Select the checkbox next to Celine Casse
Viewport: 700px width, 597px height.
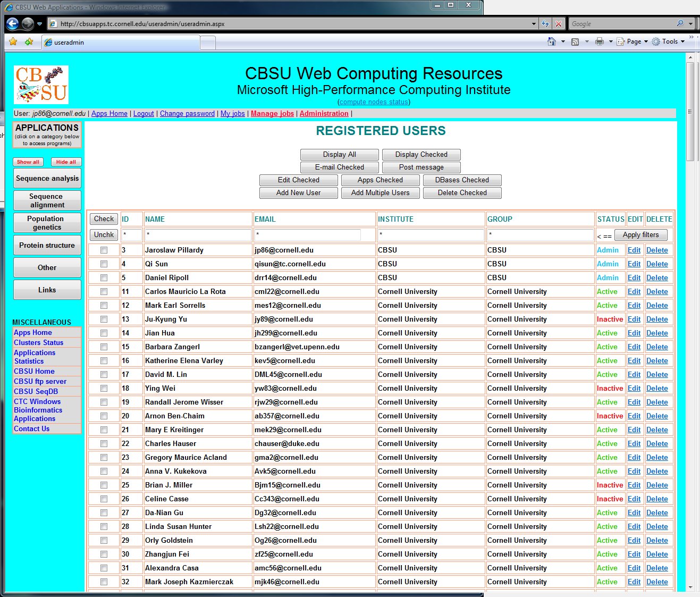104,499
